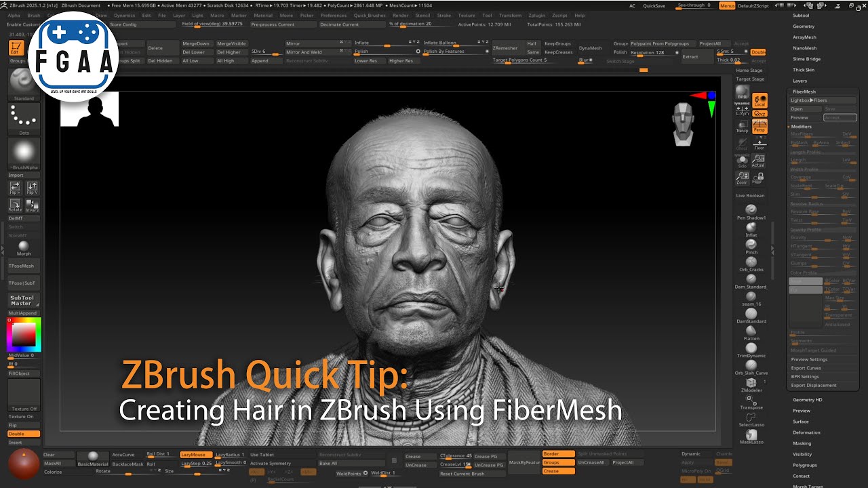
Task: Select the Inflat brush
Action: (751, 229)
